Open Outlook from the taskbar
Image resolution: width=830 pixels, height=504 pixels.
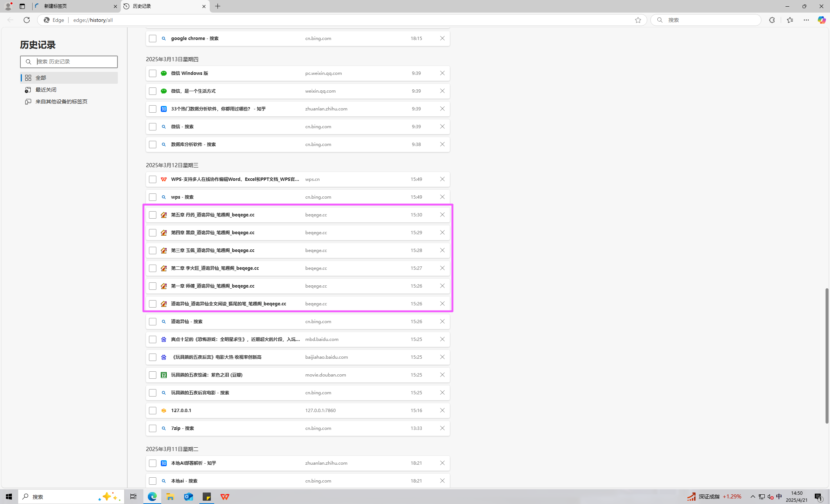[x=189, y=497]
